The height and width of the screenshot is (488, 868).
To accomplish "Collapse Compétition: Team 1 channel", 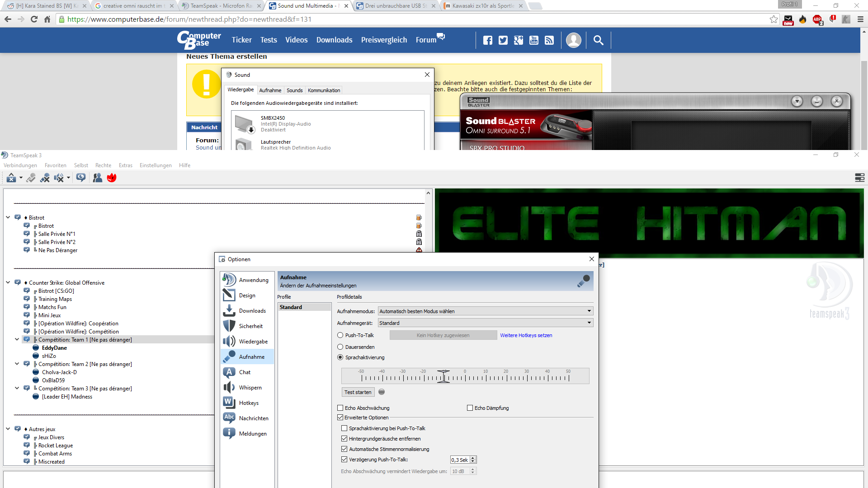I will pyautogui.click(x=17, y=339).
